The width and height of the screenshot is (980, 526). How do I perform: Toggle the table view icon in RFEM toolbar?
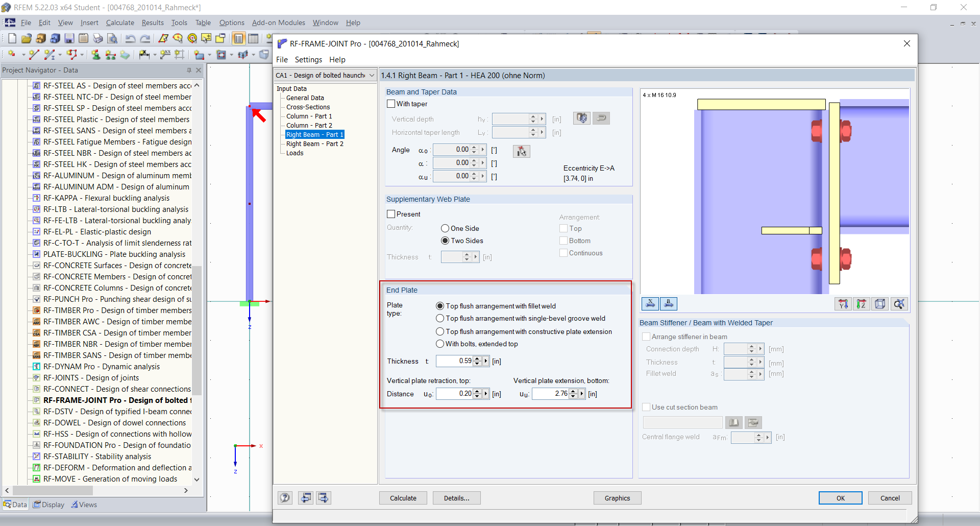pos(253,38)
